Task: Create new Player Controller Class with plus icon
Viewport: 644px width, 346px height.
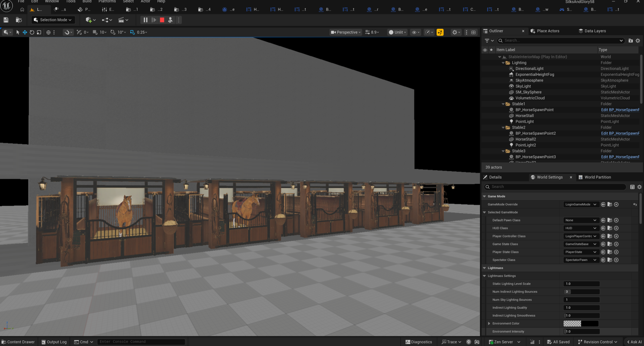Action: click(x=616, y=236)
